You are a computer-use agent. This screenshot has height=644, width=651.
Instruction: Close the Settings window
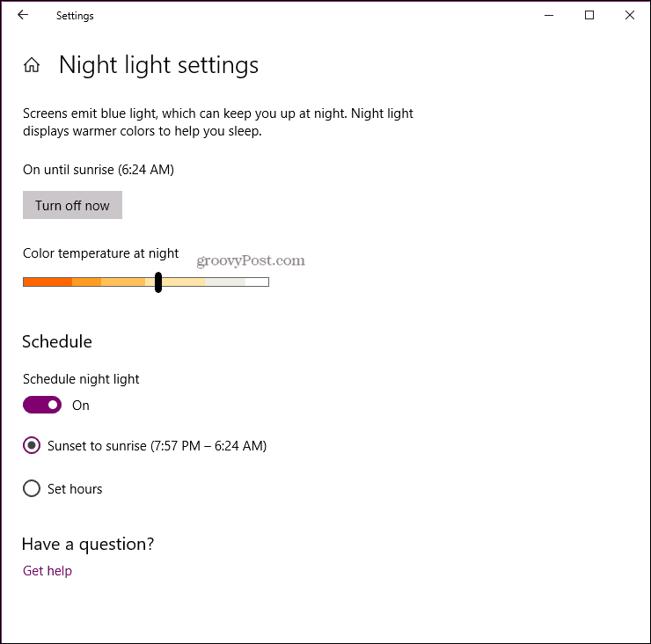point(629,15)
